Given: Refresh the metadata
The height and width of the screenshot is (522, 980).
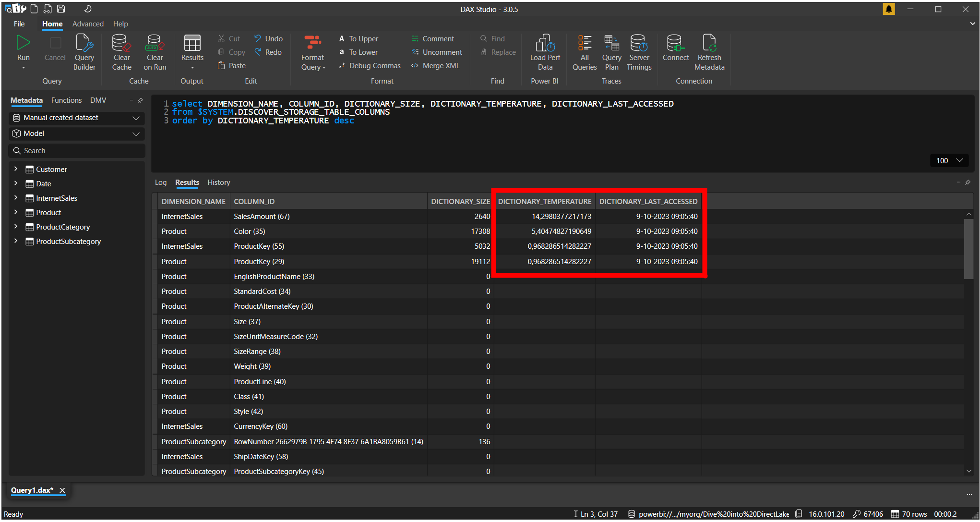Looking at the screenshot, I should [x=709, y=52].
